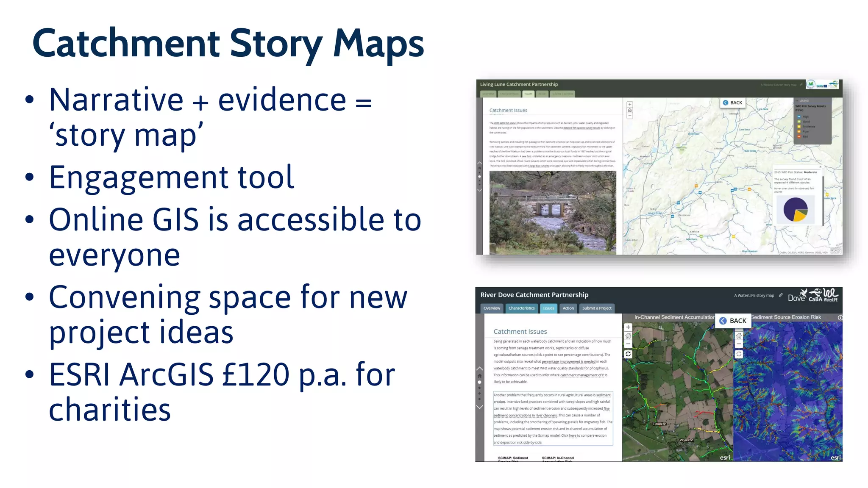
Task: Click info icon beside Sediment Source Erosion Risk
Action: click(840, 318)
